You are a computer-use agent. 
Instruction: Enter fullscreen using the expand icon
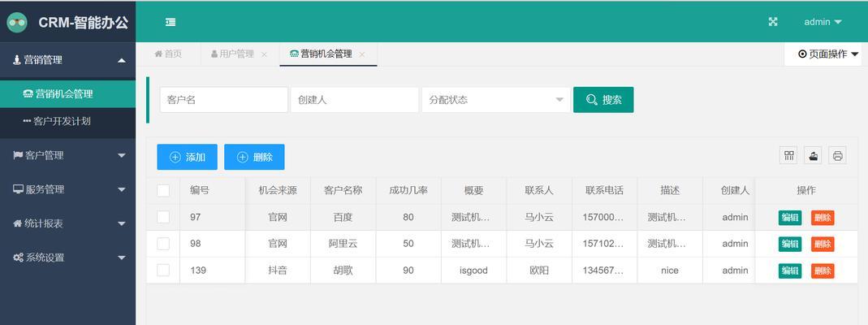(x=773, y=22)
